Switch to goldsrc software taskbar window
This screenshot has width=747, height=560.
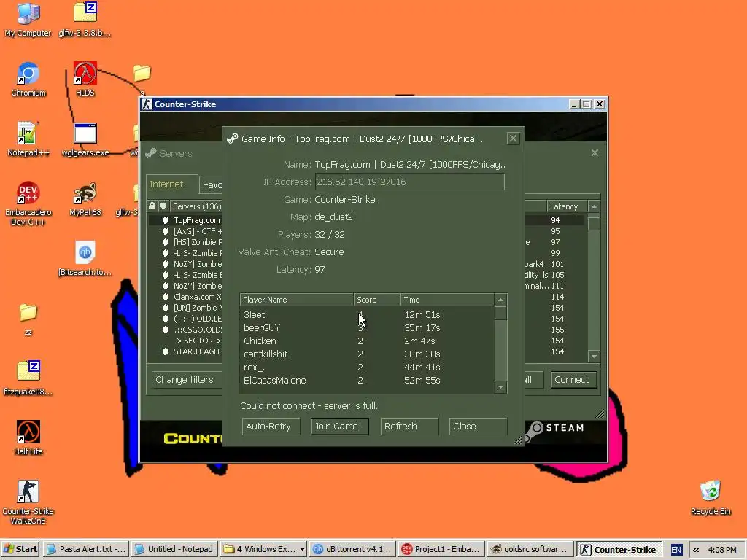[x=530, y=550]
